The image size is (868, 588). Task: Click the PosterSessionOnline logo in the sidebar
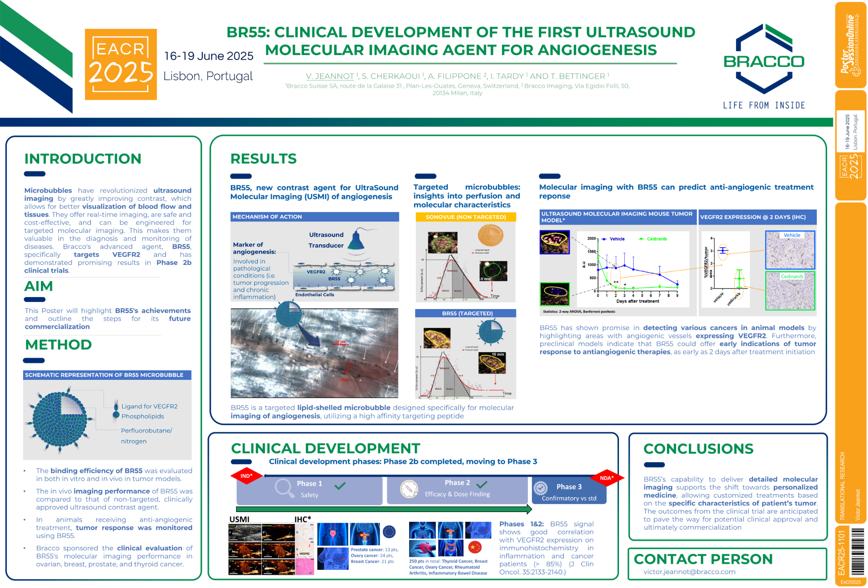click(851, 44)
